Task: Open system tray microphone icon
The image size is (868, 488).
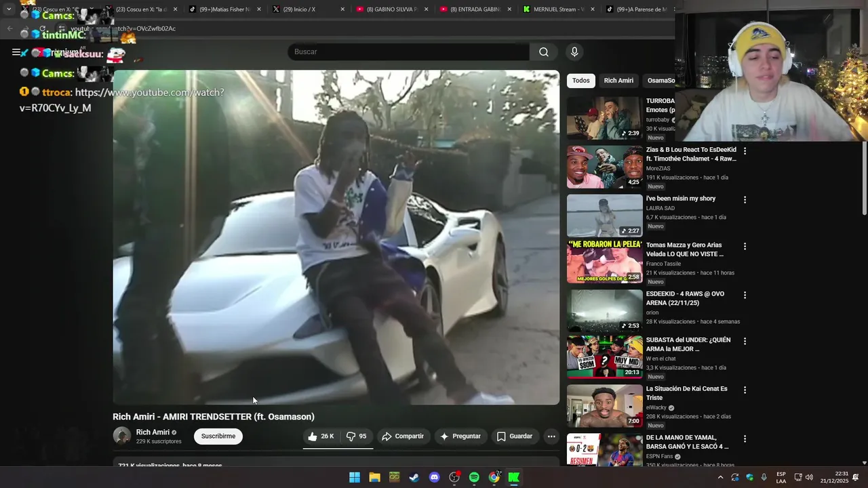Action: pyautogui.click(x=764, y=477)
